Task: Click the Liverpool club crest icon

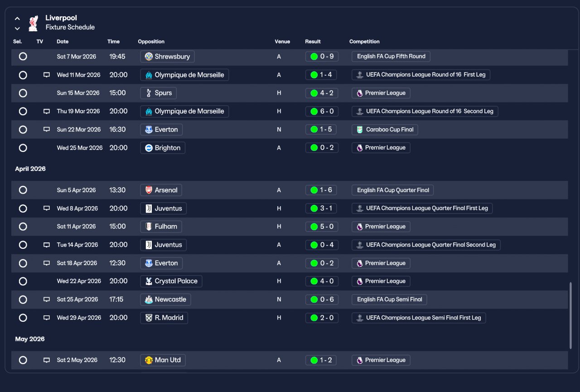Action: point(33,23)
